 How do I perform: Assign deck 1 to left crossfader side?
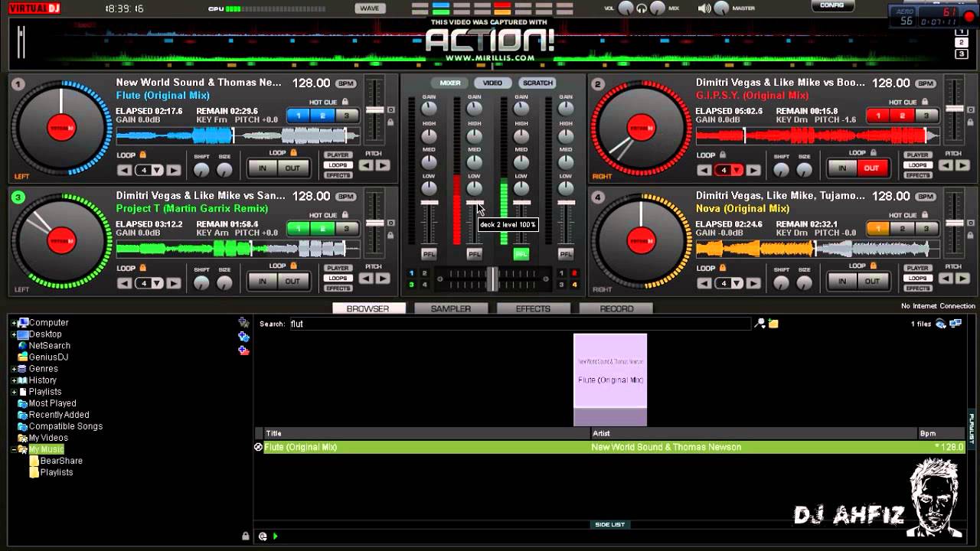coord(411,273)
